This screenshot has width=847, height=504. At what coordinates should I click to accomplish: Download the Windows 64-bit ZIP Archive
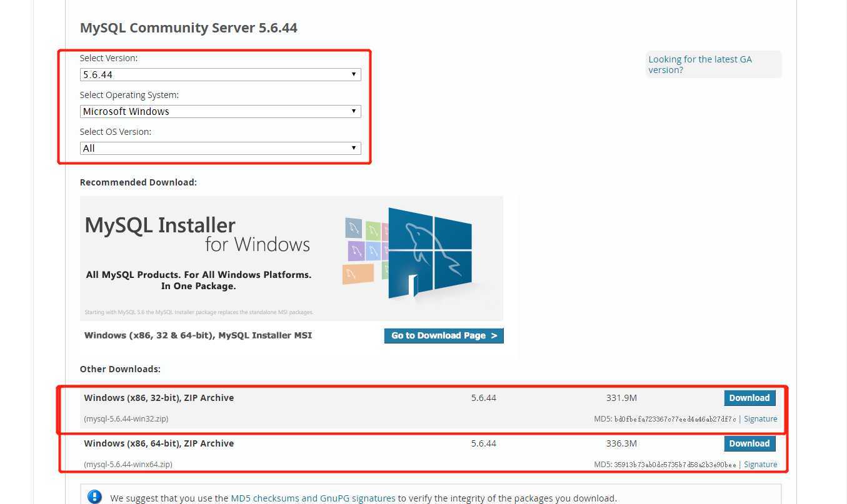[x=749, y=443]
